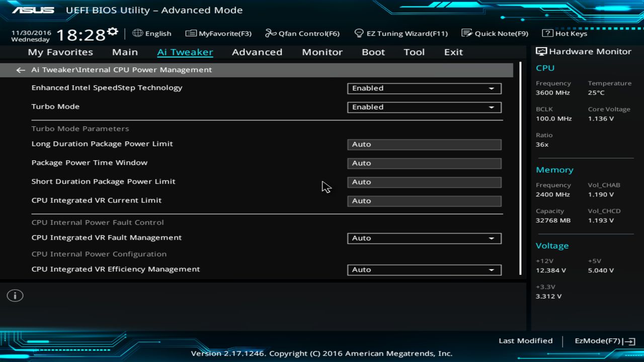Screen dimensions: 644x362
Task: Change CPU Integrated VR Fault Management from Auto
Action: coord(424,238)
